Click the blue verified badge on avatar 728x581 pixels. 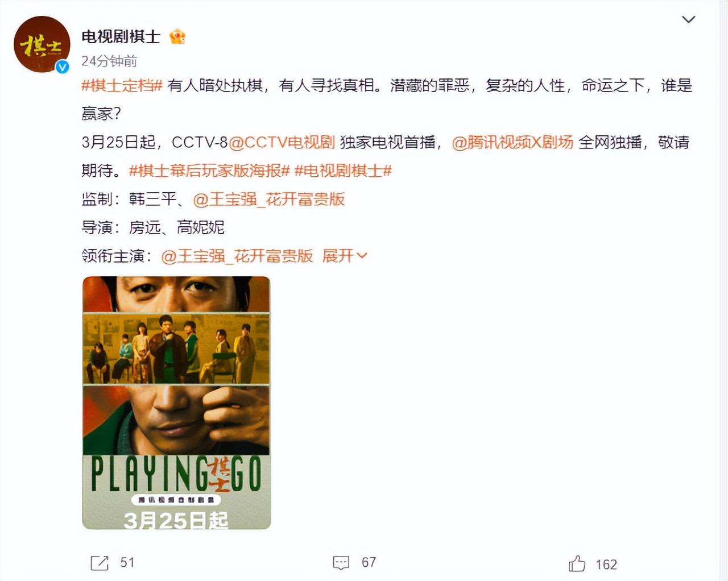click(62, 67)
